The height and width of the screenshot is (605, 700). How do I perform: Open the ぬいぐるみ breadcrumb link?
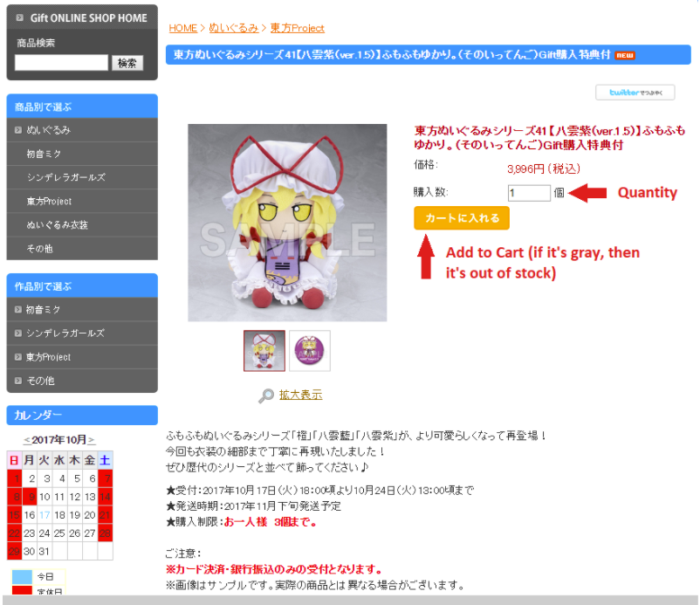234,28
